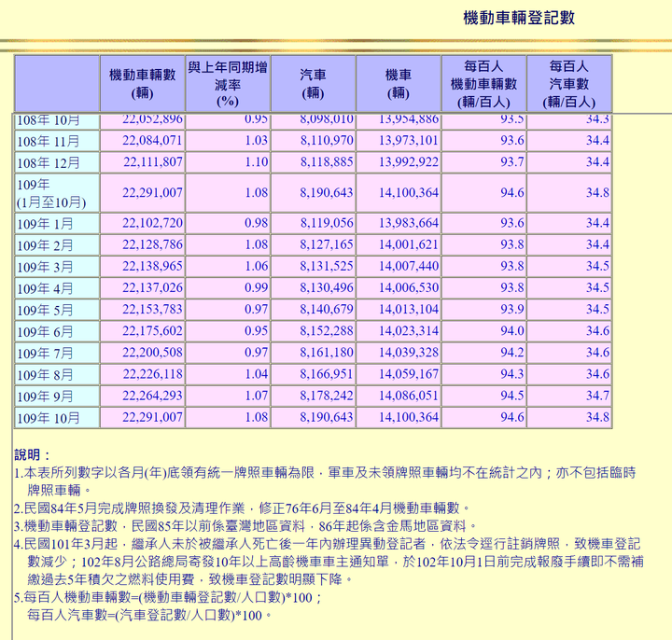Click car count 8,140,679 for 109年 5月
Viewport: 672px width, 640px height.
click(x=327, y=310)
